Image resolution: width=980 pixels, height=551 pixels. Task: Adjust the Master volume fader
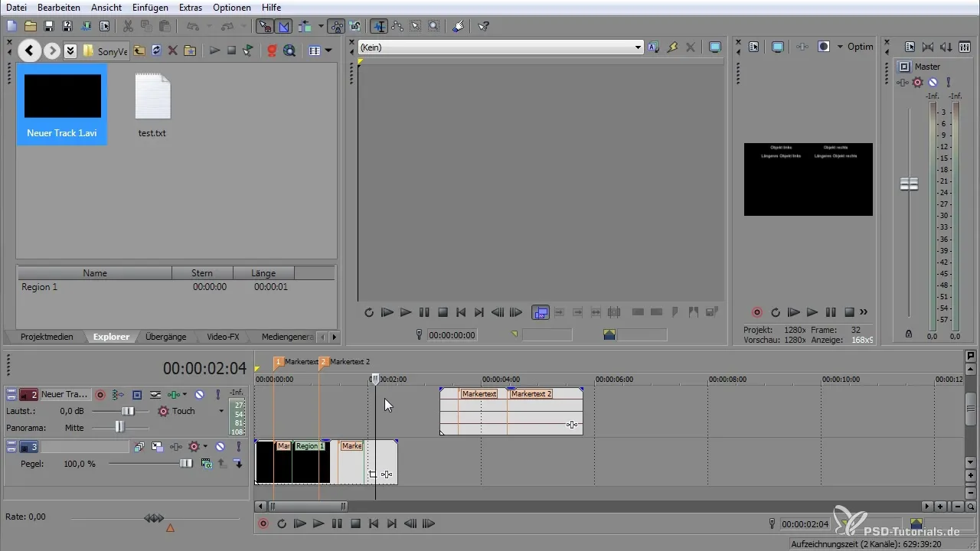click(x=909, y=184)
